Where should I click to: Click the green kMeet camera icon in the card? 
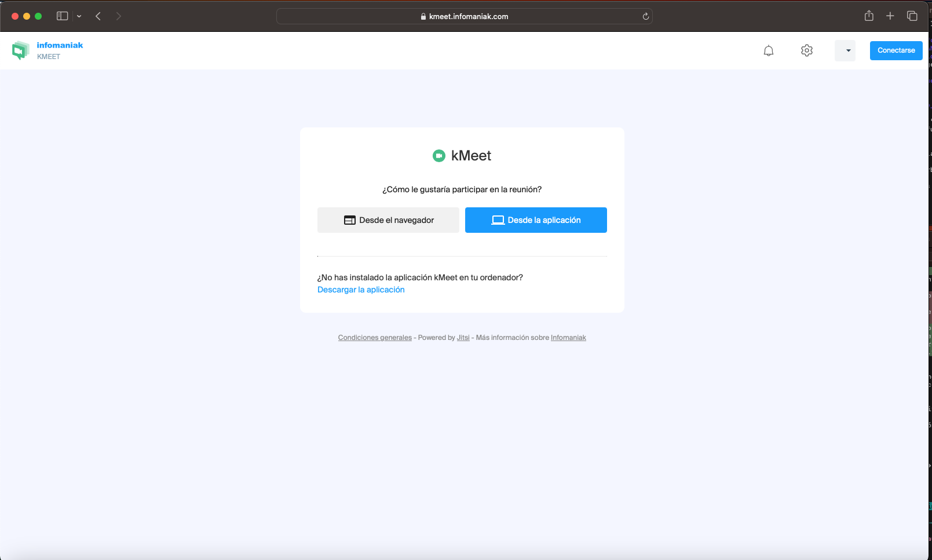coord(439,155)
